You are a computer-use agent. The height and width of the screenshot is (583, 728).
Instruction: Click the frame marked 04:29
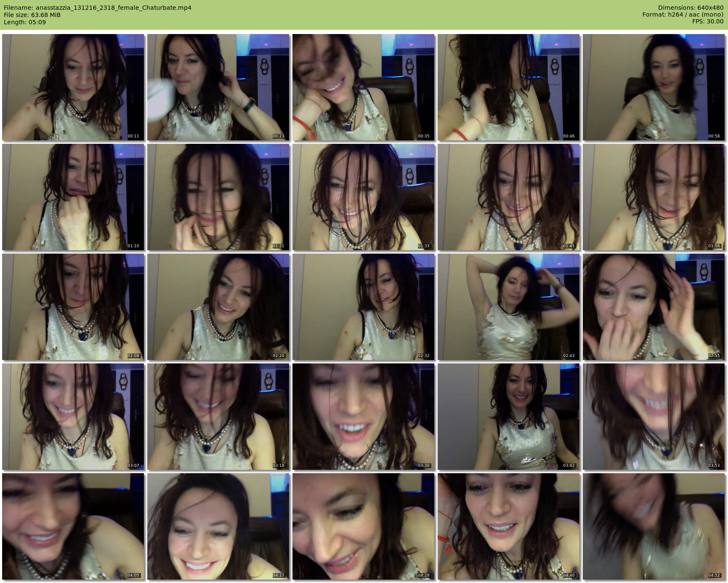coord(364,526)
